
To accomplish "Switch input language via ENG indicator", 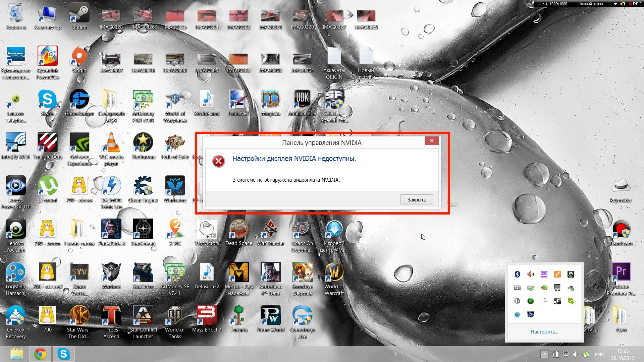I will click(599, 355).
